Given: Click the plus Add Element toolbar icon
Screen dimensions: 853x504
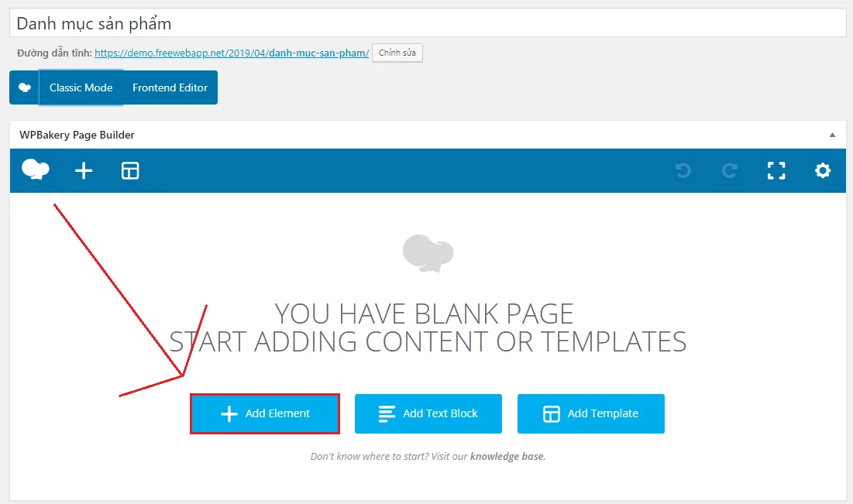Looking at the screenshot, I should pos(83,171).
